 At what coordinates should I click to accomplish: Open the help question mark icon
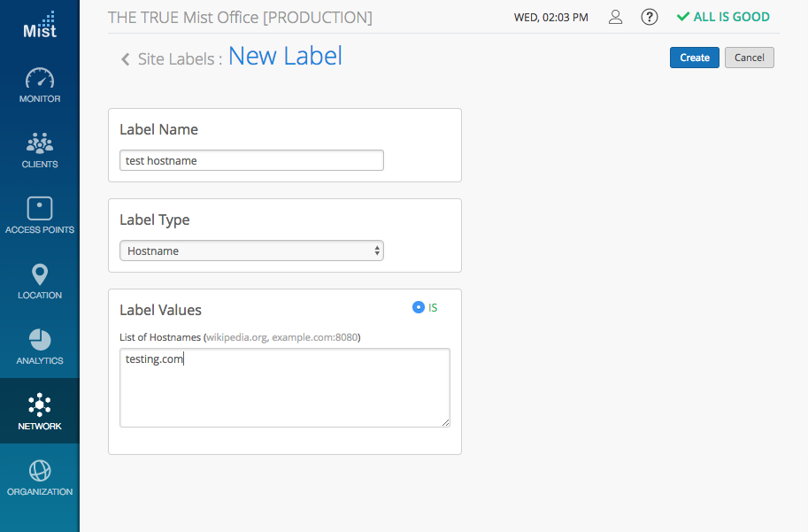click(650, 17)
